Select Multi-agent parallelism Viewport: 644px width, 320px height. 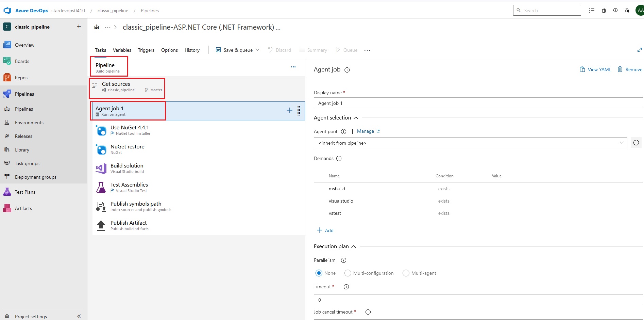pos(406,273)
